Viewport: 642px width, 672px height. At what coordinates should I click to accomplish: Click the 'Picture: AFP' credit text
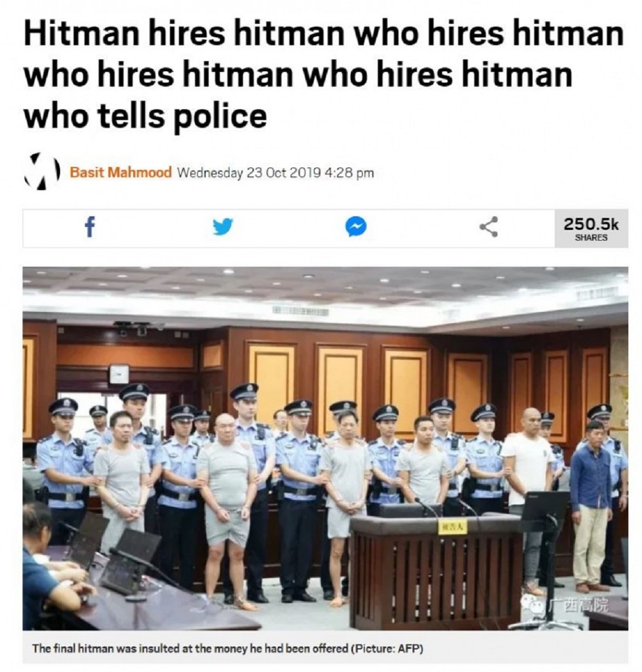(x=387, y=648)
